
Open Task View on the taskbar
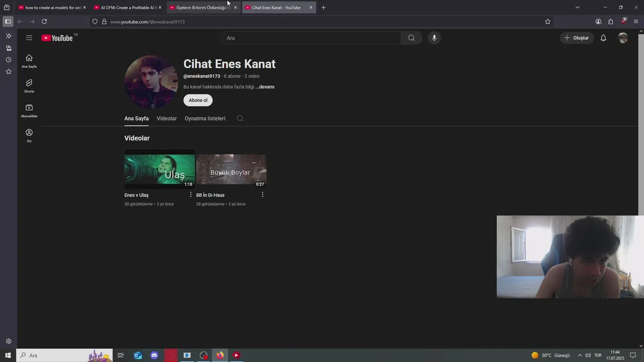pyautogui.click(x=121, y=355)
